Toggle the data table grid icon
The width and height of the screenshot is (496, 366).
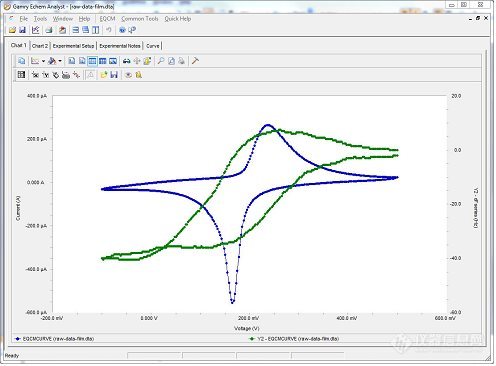point(21,75)
